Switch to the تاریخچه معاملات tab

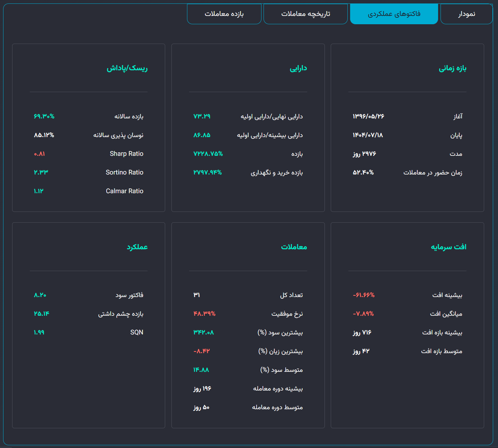(305, 14)
